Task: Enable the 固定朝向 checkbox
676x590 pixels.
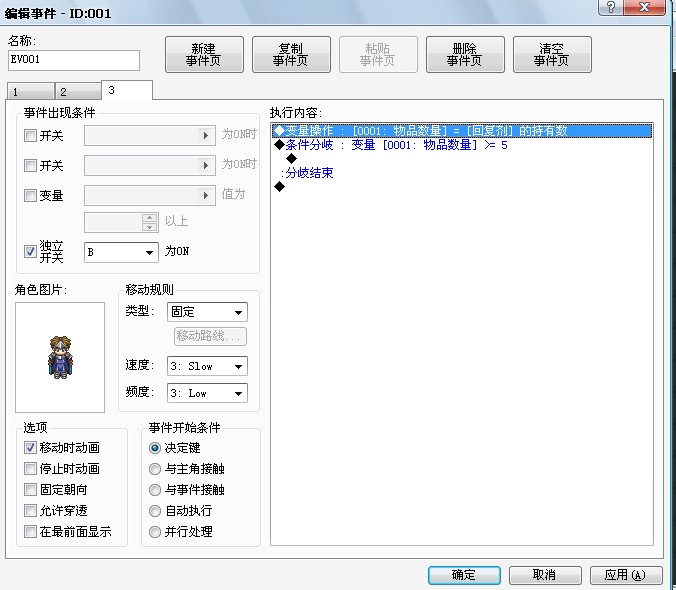Action: click(30, 490)
